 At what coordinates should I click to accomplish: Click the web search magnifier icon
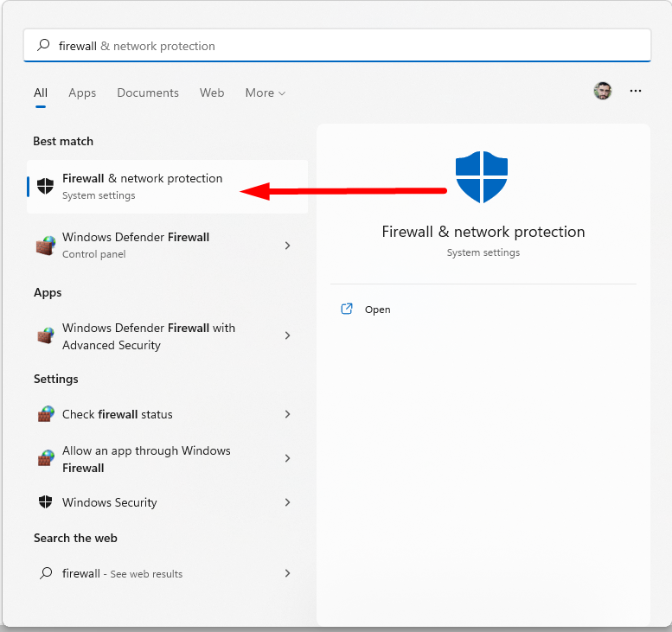[46, 573]
